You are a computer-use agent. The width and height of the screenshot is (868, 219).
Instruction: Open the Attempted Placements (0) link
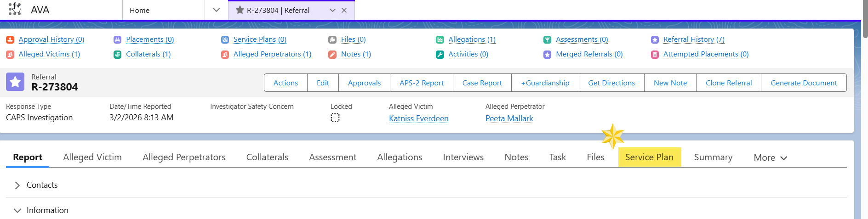(x=706, y=54)
